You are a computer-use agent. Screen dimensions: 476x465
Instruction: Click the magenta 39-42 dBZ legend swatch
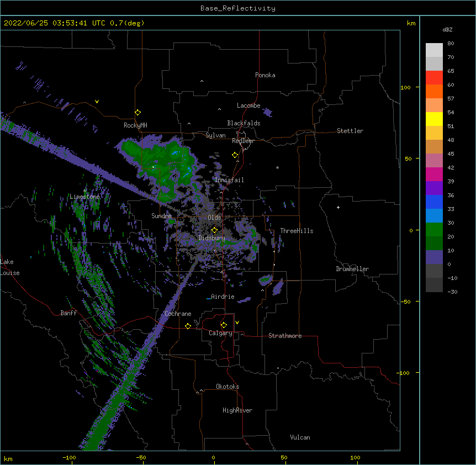pos(434,174)
